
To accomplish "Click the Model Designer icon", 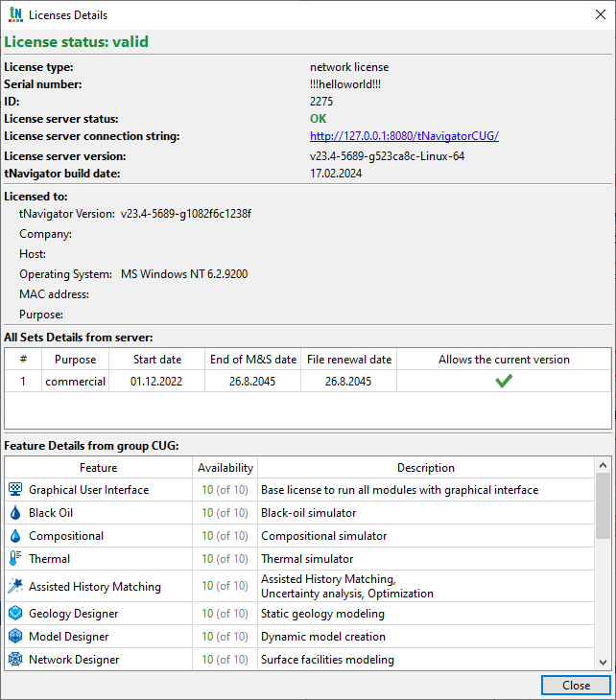I will [x=15, y=636].
